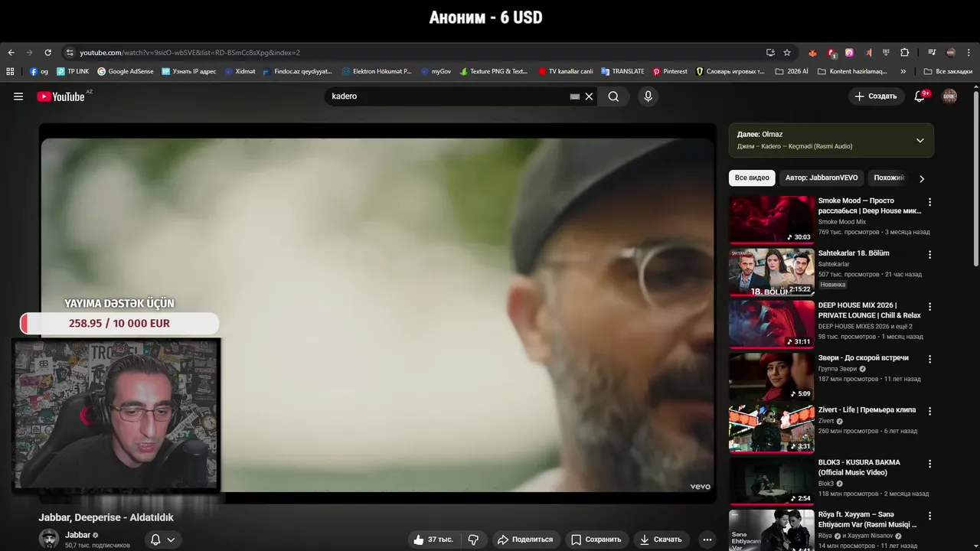Start voice search with microphone icon

click(x=648, y=96)
